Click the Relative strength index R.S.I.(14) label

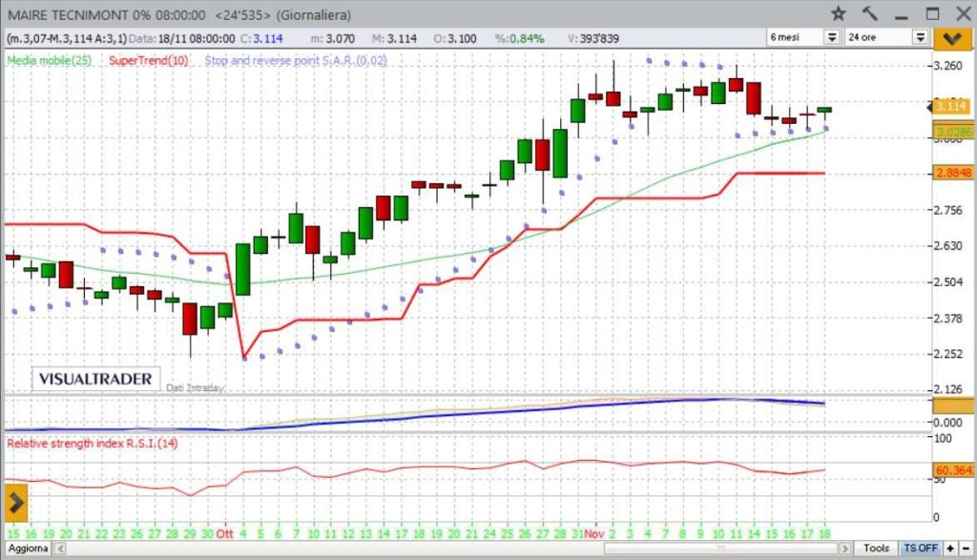[93, 444]
